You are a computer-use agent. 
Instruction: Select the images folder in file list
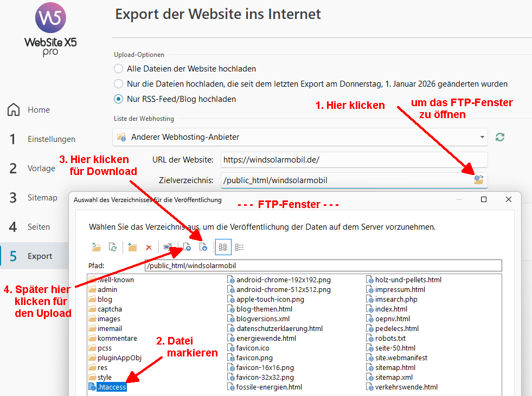click(108, 319)
